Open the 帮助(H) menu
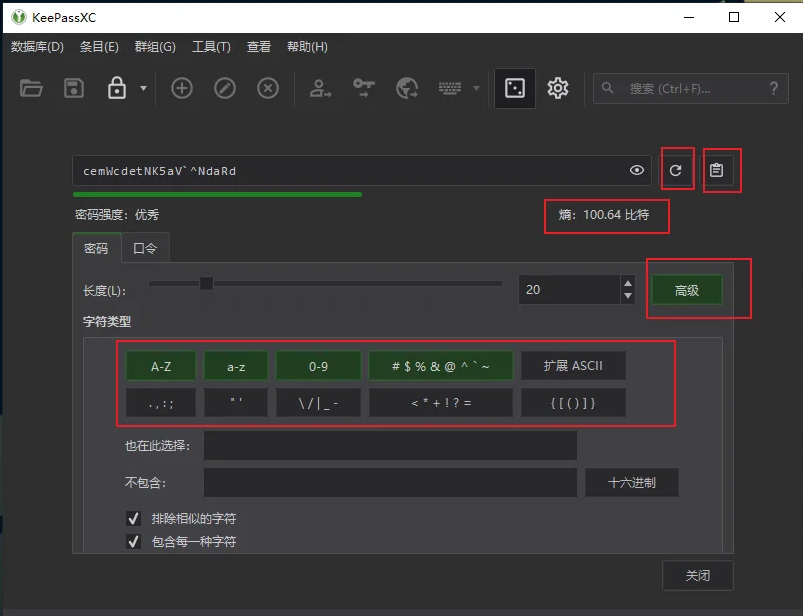The height and width of the screenshot is (616, 803). (x=307, y=47)
